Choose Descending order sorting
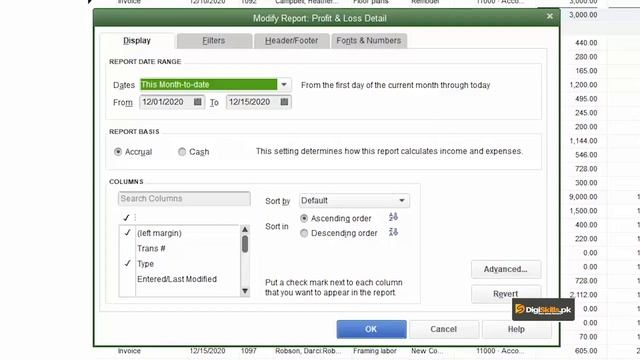The width and height of the screenshot is (640, 360). [x=304, y=233]
